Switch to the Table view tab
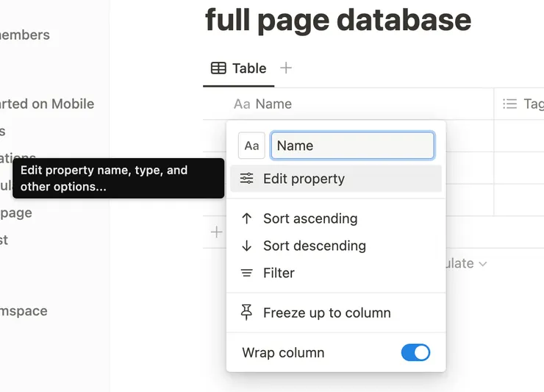Image resolution: width=544 pixels, height=392 pixels. click(239, 68)
